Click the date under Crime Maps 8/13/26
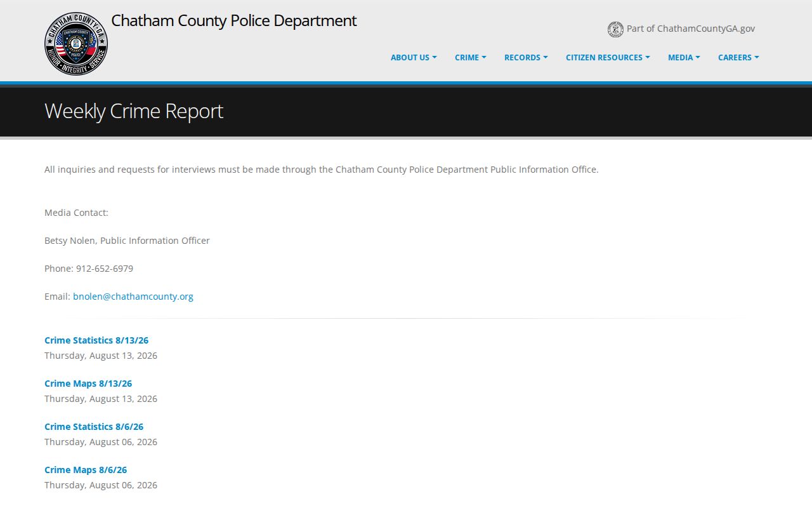This screenshot has height=508, width=812. pos(101,399)
